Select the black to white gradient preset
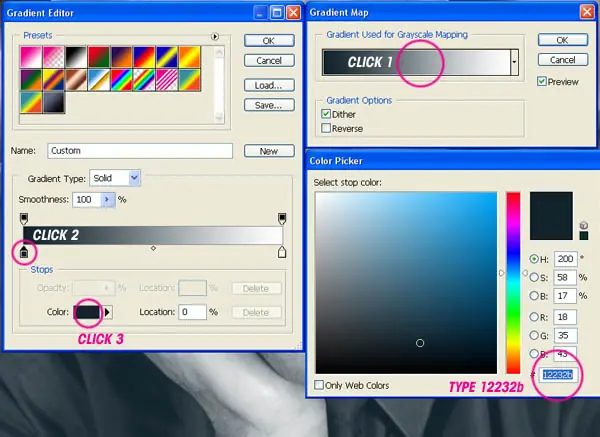The height and width of the screenshot is (437, 600). (76, 57)
